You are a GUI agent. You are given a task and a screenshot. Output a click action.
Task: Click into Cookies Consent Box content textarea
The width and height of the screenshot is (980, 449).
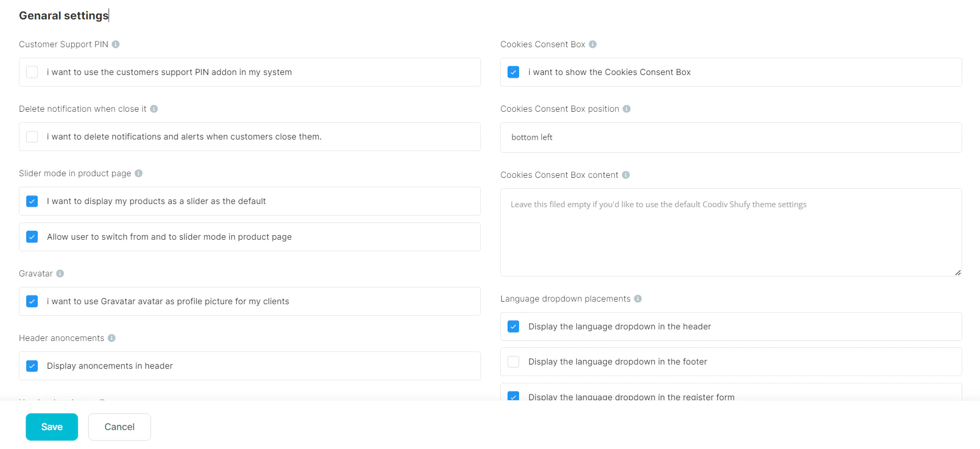[730, 236]
